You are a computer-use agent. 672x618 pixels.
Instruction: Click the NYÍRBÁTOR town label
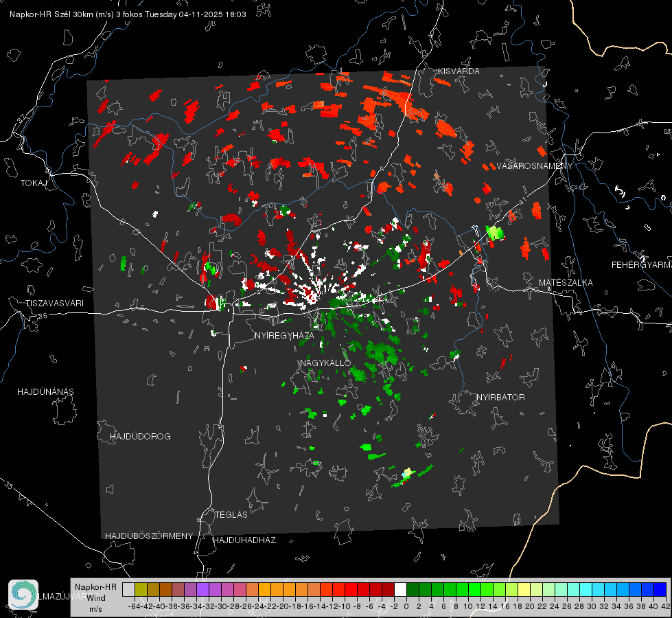[500, 398]
